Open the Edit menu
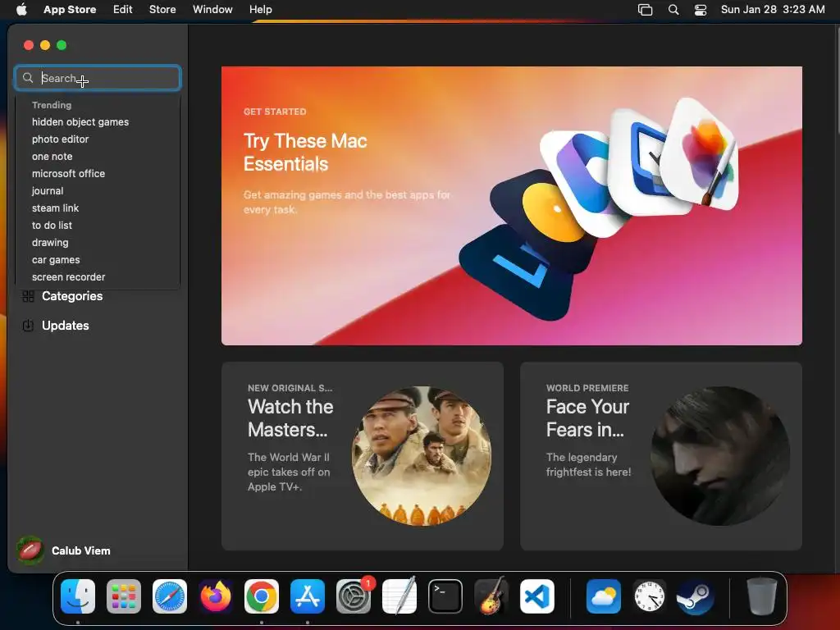The width and height of the screenshot is (840, 630). [123, 10]
